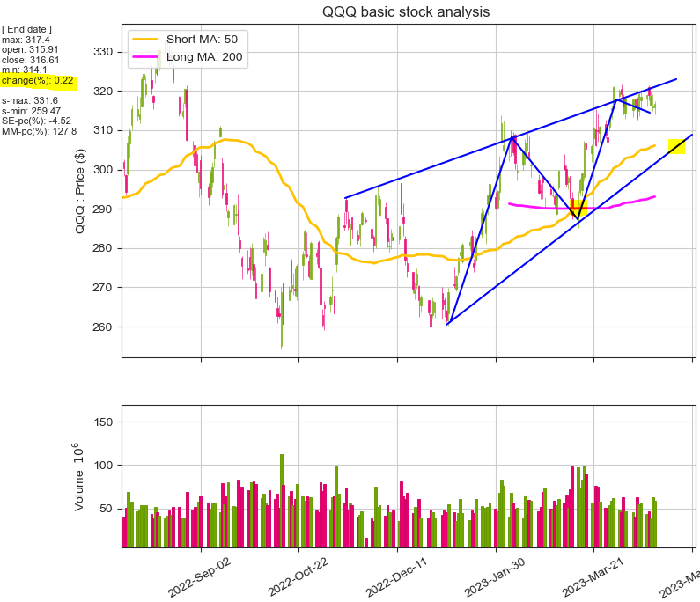Image resolution: width=700 pixels, height=602 pixels.
Task: Click the 100 volume axis tick label
Action: tap(103, 466)
